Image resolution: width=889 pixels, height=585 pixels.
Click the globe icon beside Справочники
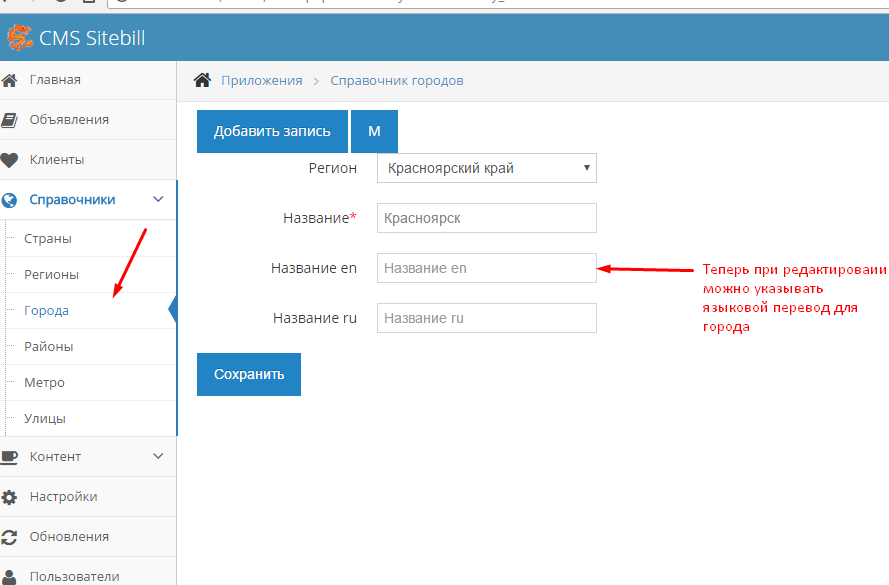coord(10,200)
